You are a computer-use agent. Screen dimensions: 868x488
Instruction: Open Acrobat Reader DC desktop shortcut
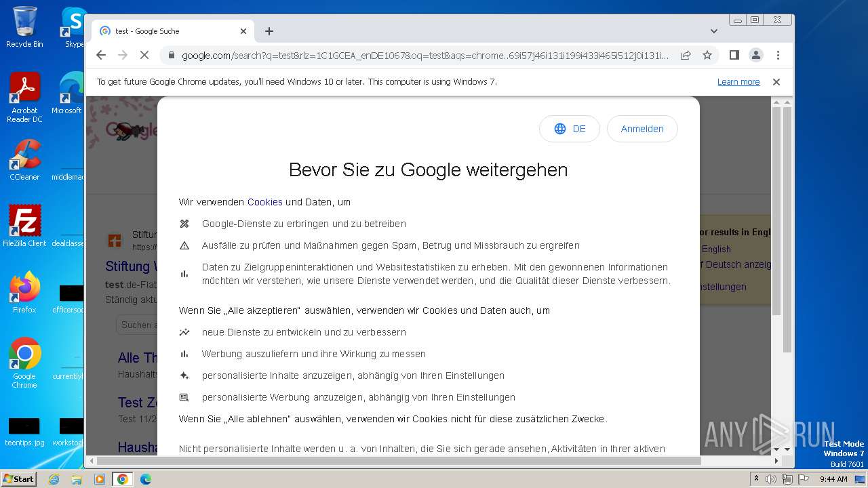24,98
